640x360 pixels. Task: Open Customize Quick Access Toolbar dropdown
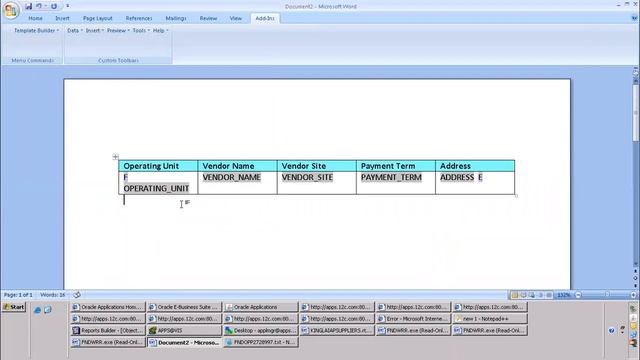(x=67, y=6)
